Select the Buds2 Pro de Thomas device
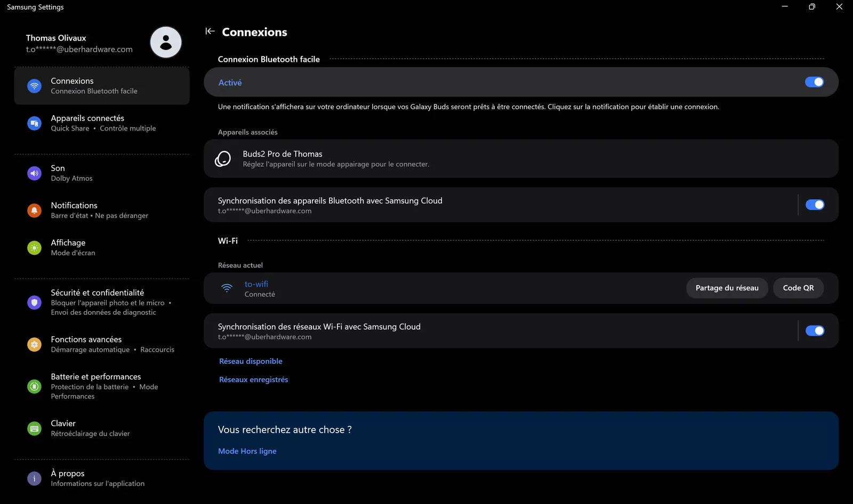 (521, 159)
